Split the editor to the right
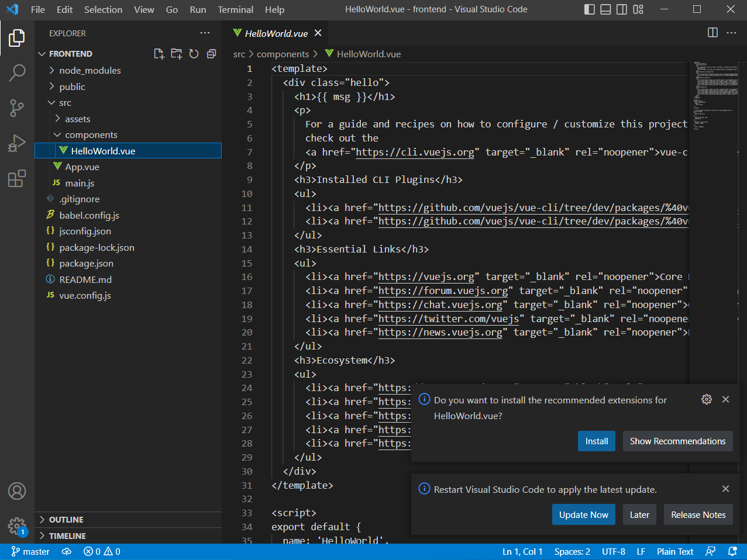The width and height of the screenshot is (747, 560). 712,33
